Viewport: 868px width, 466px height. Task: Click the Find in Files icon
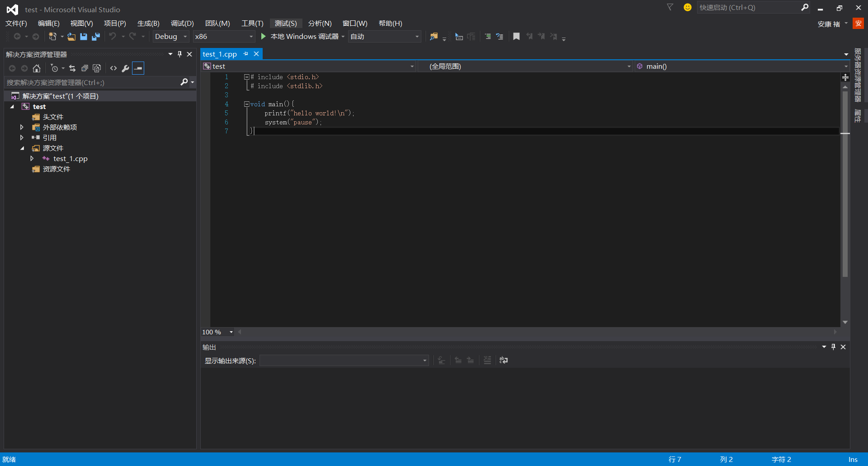tap(434, 37)
